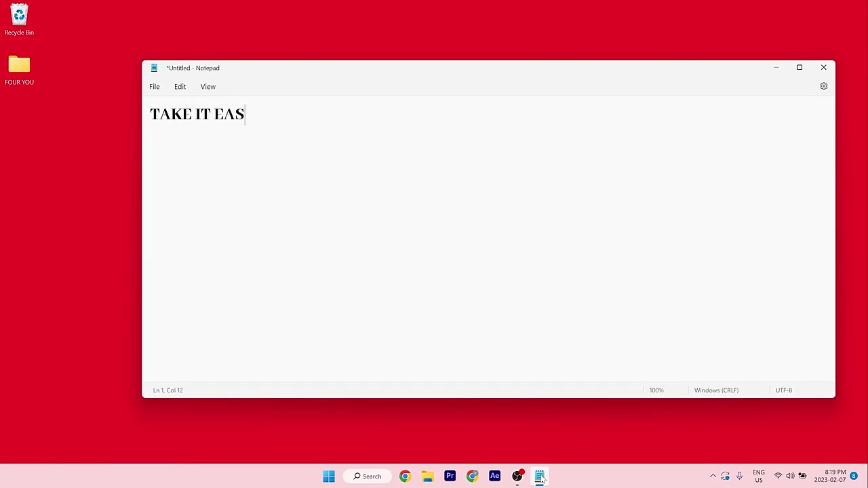This screenshot has width=868, height=488.
Task: Open Notepad settings gear icon
Action: click(x=824, y=86)
